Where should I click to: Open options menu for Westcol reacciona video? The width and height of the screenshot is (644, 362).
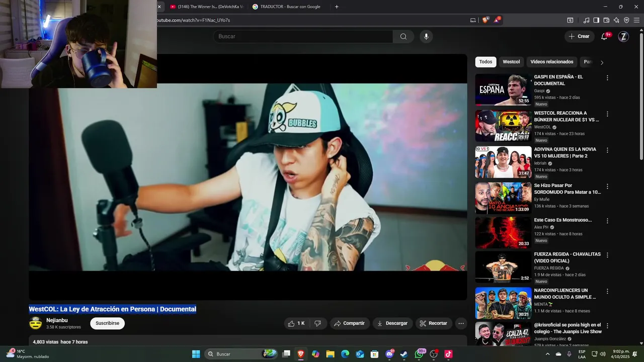[x=607, y=114]
